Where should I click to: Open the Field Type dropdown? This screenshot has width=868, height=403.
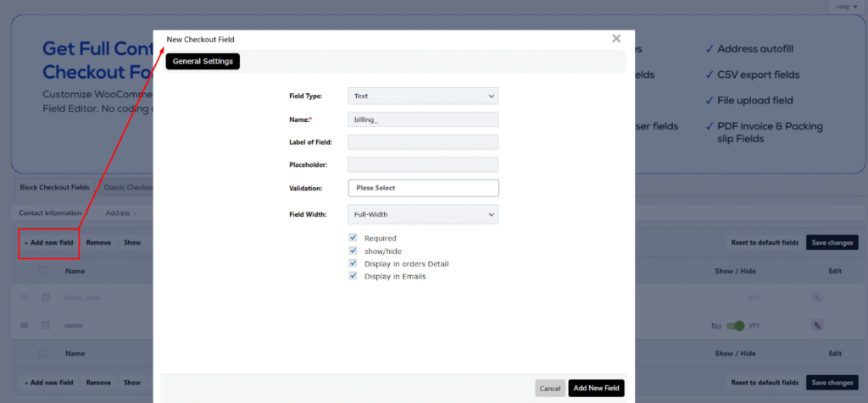pos(423,97)
